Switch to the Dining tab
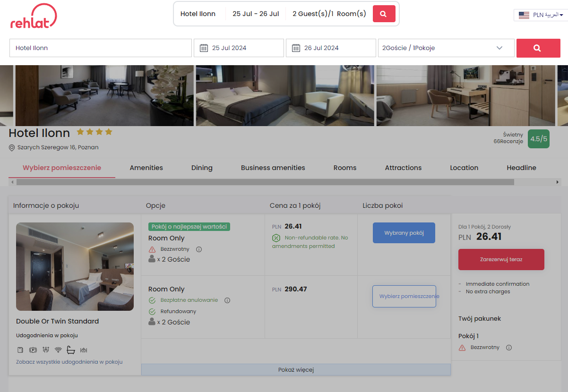 click(x=202, y=168)
